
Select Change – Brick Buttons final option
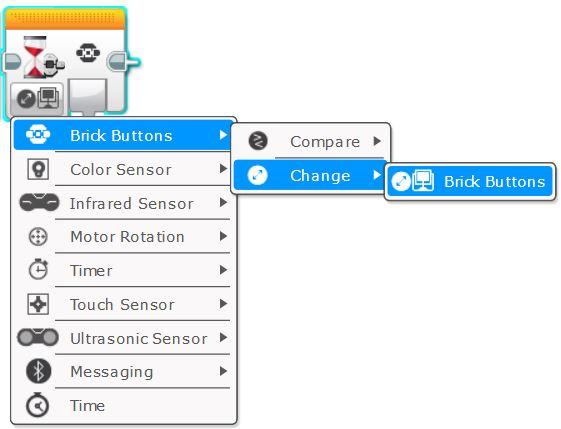pyautogui.click(x=470, y=181)
